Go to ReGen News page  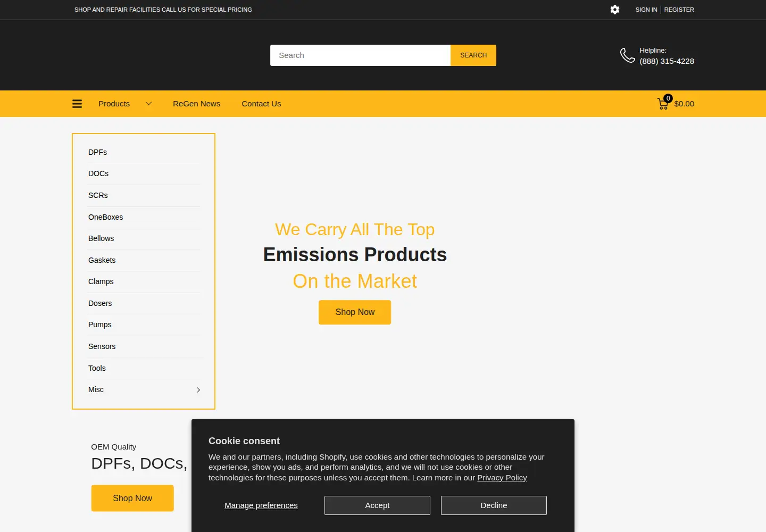[x=196, y=104]
